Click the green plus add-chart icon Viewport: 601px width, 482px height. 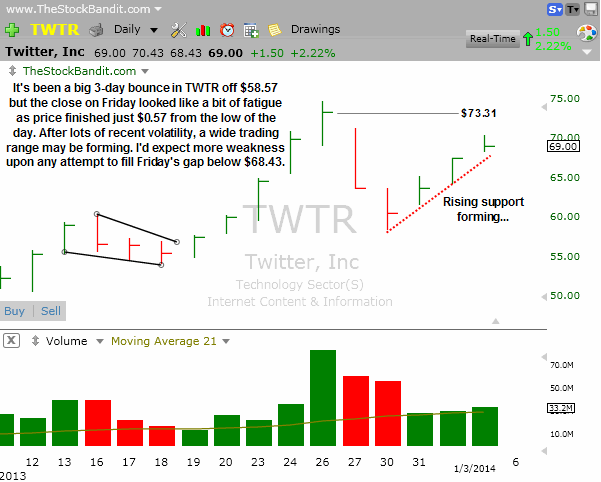(12, 30)
